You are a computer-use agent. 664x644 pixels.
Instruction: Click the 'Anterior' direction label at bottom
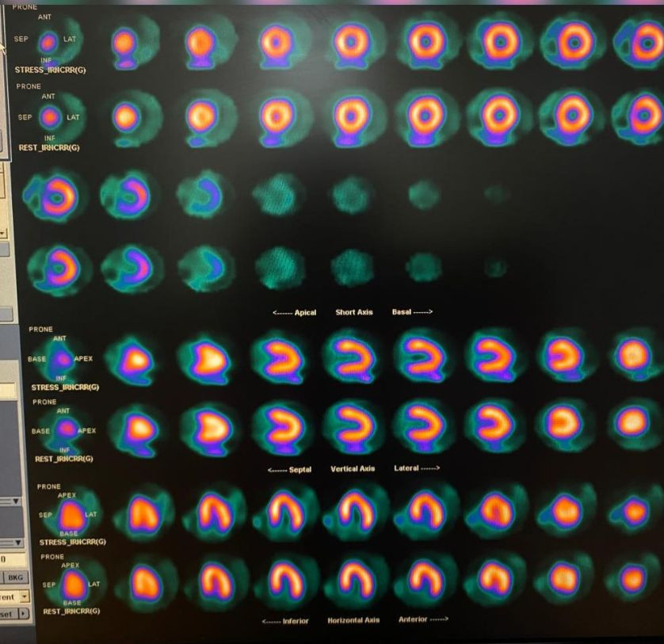(423, 620)
